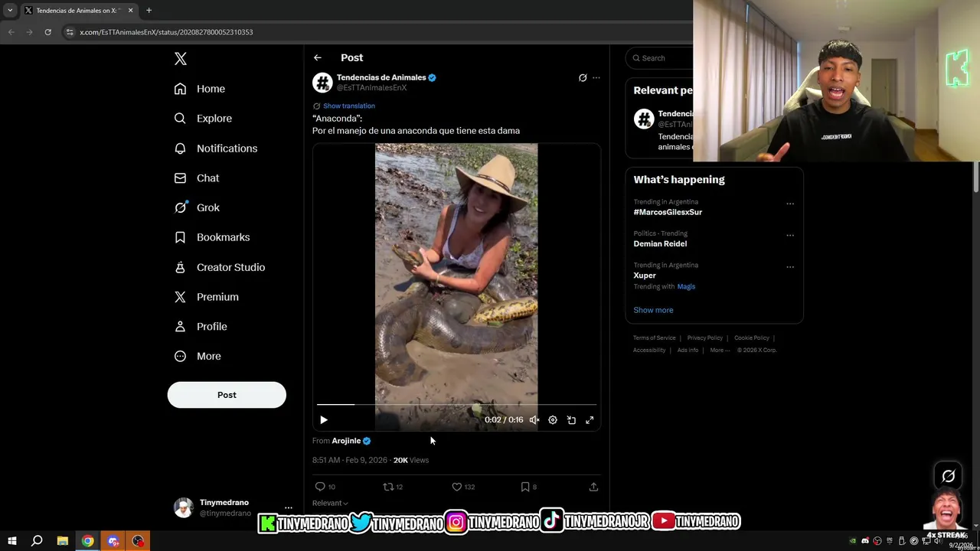The width and height of the screenshot is (980, 551).
Task: Click Show translation link
Action: (348, 106)
